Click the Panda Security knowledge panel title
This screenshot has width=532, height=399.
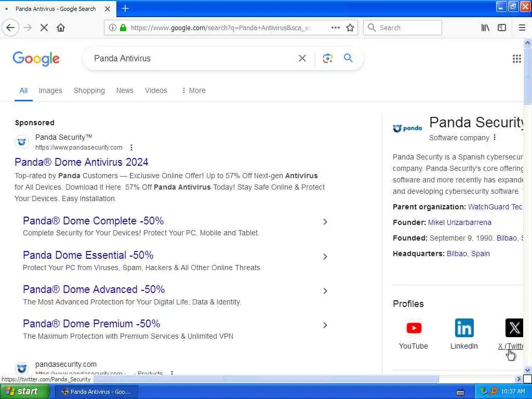(x=476, y=123)
